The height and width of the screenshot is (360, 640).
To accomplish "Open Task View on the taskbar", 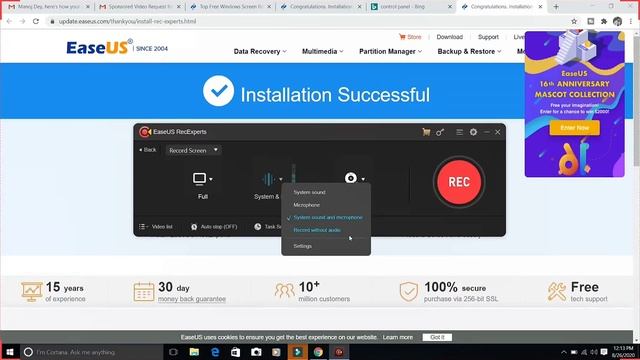I will point(173,352).
